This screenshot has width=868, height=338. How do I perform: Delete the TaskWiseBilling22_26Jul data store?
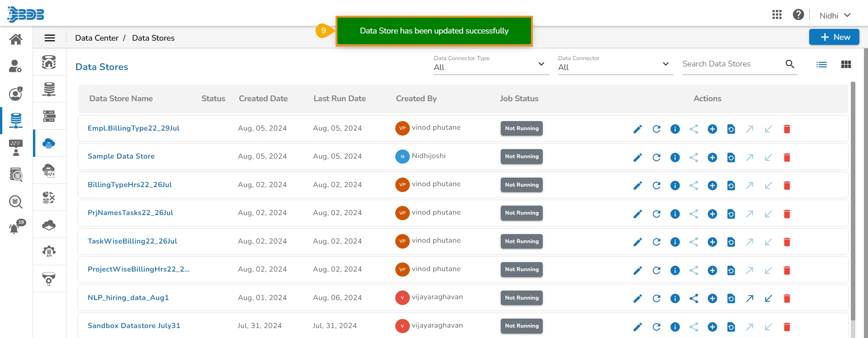click(787, 242)
